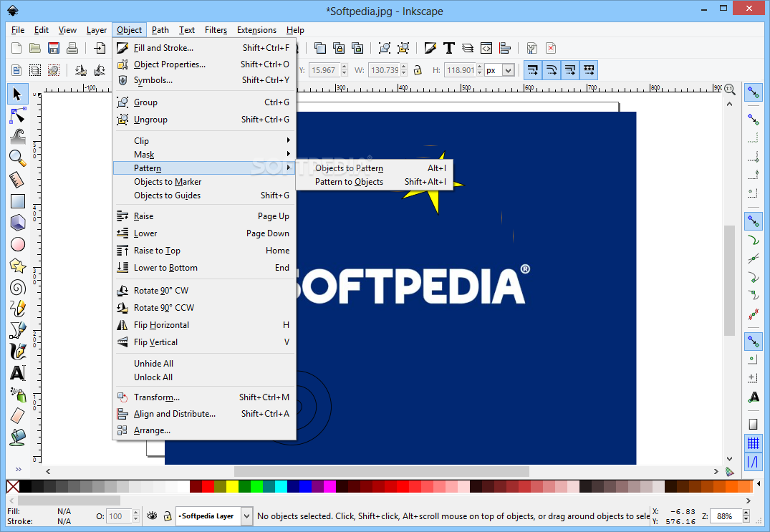770x532 pixels.
Task: Click the Import icon in toolbar
Action: coord(100,48)
